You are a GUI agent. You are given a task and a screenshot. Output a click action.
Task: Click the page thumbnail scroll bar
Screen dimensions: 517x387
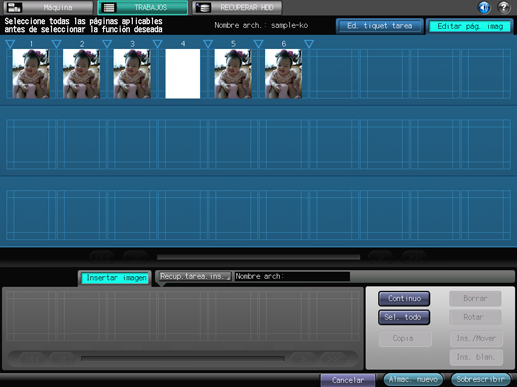(258, 257)
